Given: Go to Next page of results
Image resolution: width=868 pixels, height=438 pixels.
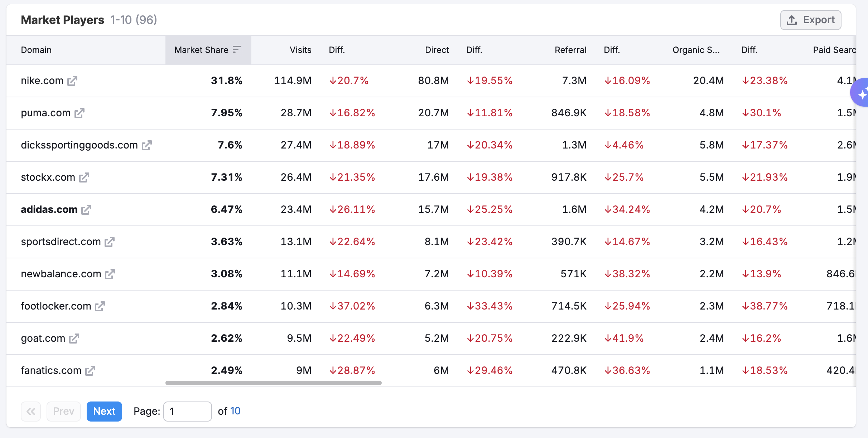Looking at the screenshot, I should [104, 411].
